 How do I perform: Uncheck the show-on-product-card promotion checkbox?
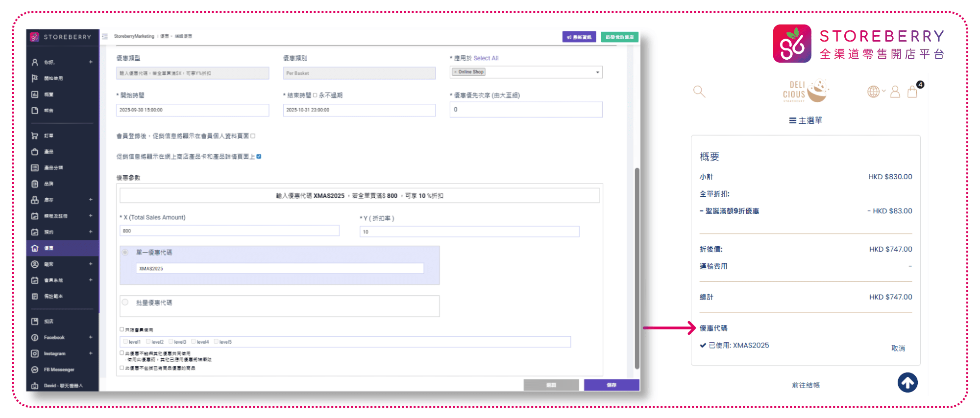tap(259, 157)
